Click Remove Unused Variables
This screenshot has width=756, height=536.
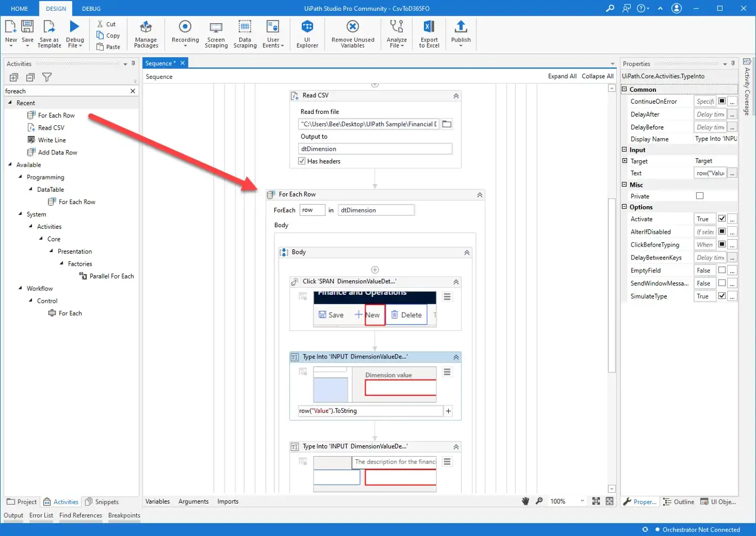[353, 33]
